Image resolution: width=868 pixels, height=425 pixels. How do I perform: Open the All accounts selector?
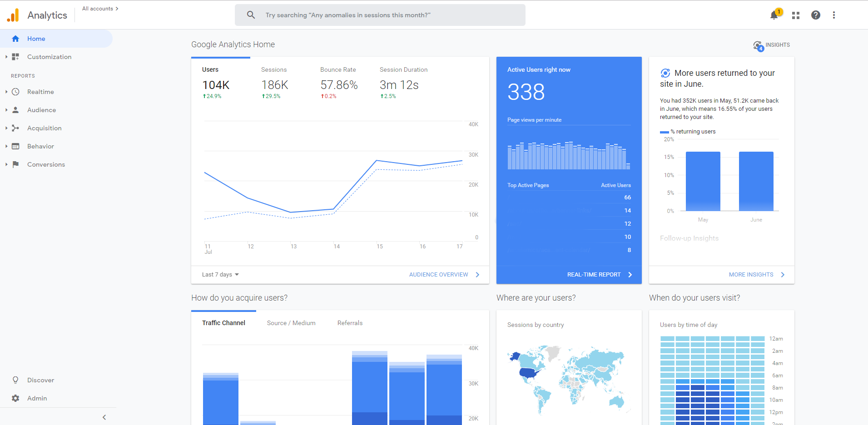(x=100, y=9)
